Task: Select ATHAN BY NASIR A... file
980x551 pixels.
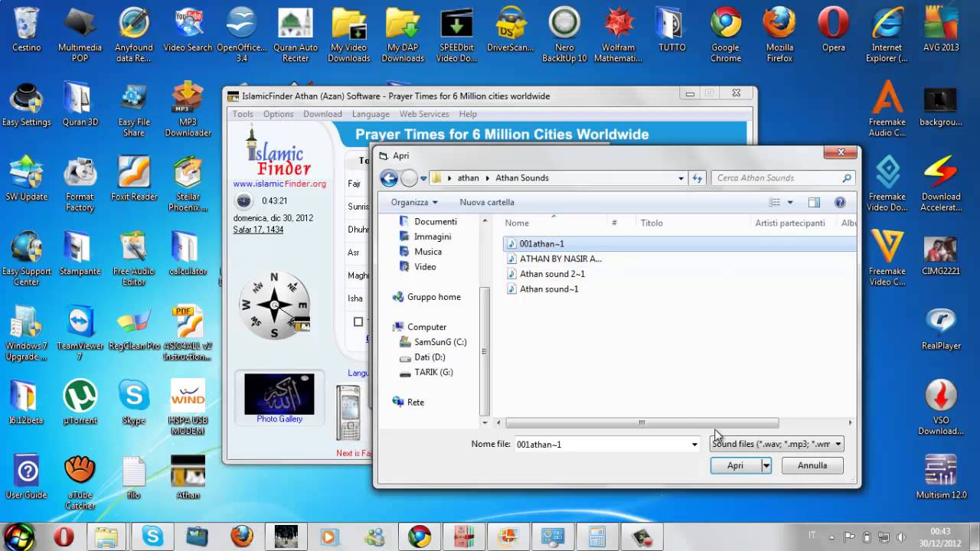Action: 560,259
